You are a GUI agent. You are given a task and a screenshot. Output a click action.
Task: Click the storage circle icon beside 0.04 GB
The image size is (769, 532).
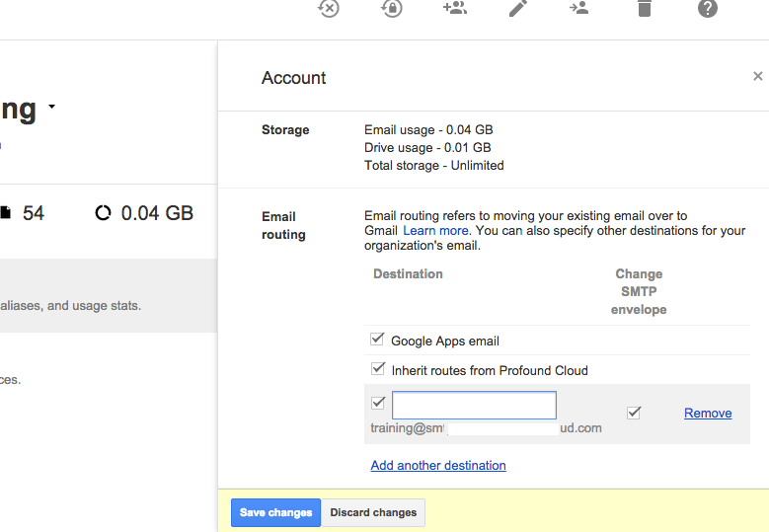pyautogui.click(x=103, y=213)
